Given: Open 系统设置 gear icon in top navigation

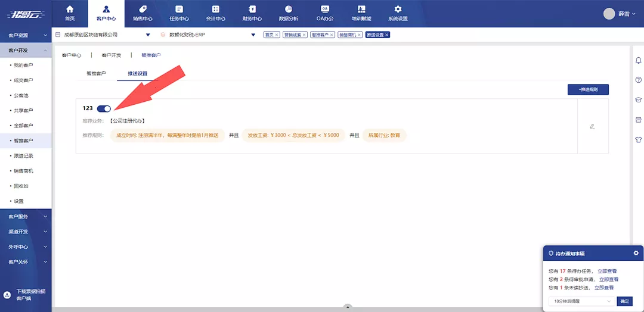Looking at the screenshot, I should (398, 9).
